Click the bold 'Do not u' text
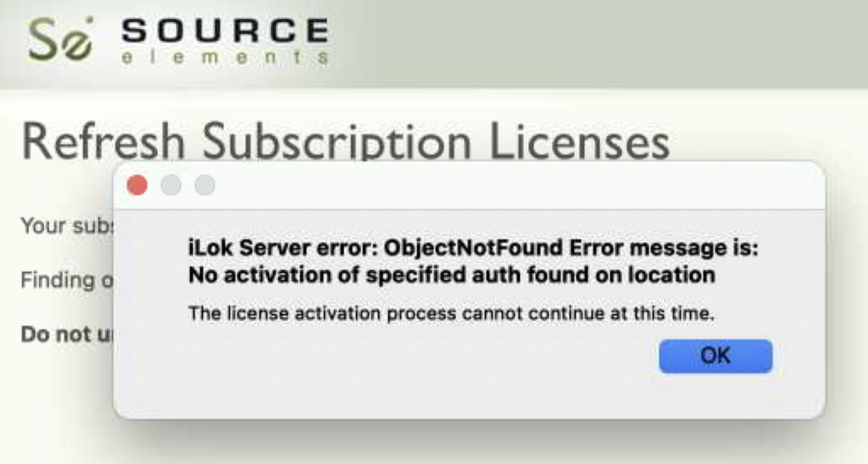The image size is (868, 464). [x=67, y=334]
